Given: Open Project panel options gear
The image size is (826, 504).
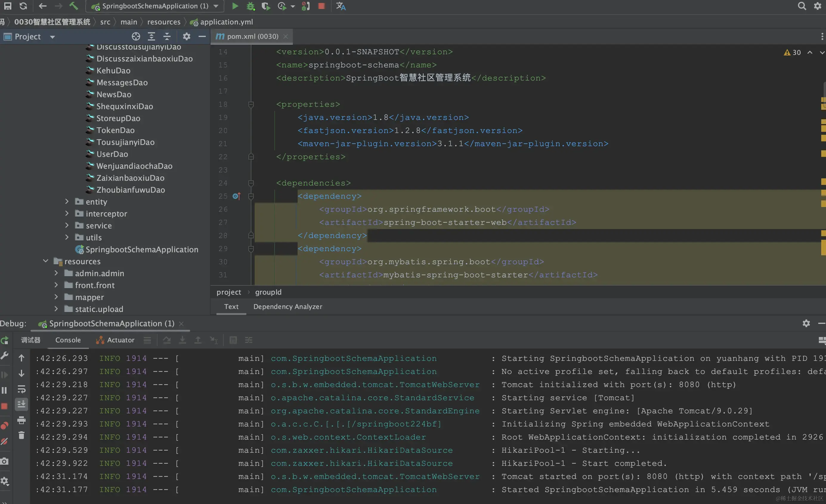Looking at the screenshot, I should point(186,36).
